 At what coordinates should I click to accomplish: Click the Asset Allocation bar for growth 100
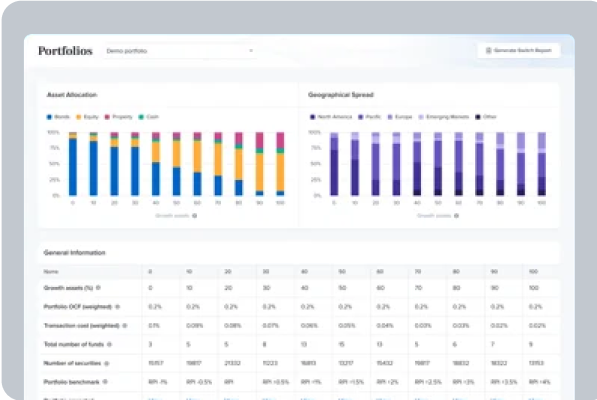click(280, 164)
